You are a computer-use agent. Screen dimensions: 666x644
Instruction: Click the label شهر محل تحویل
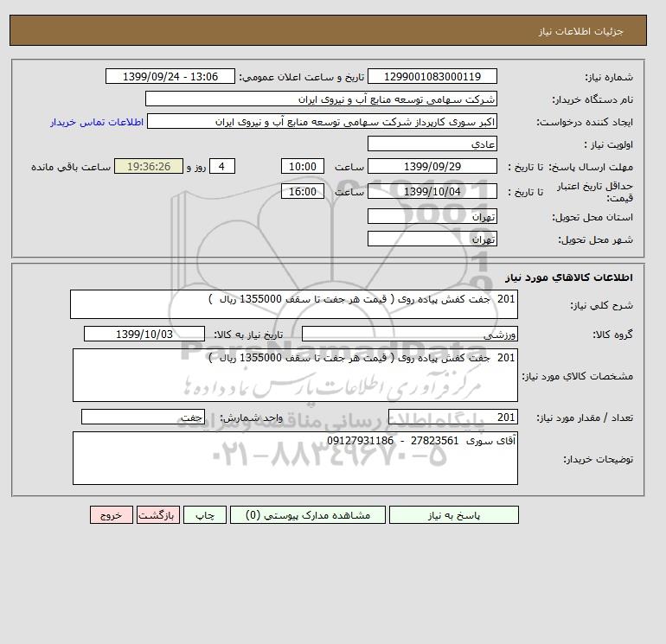595,239
